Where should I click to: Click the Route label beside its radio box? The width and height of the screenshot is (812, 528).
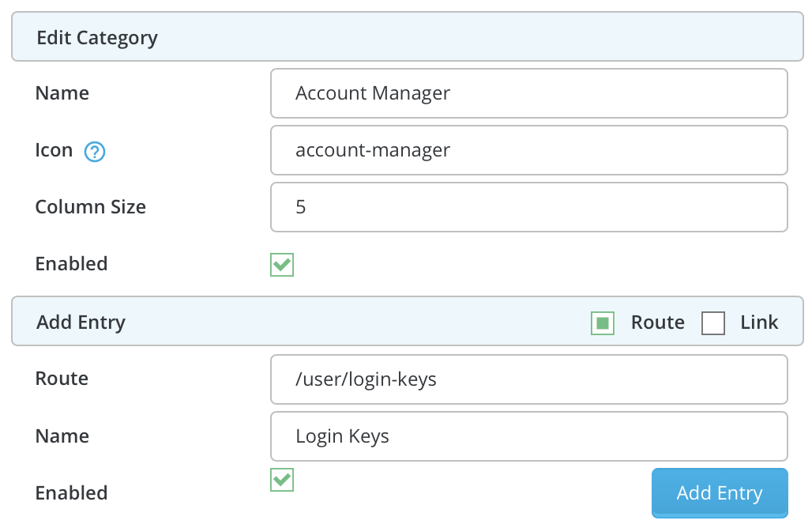[x=657, y=322]
